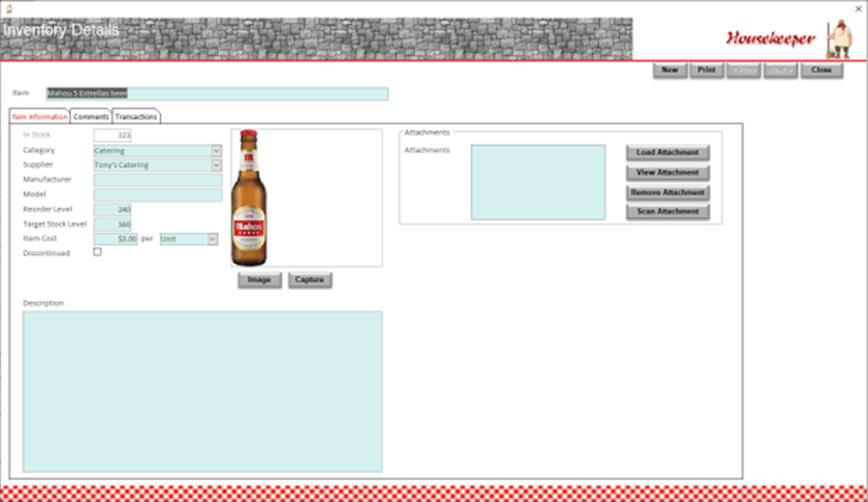Click inside the Description text area
Screen dimensions: 868x502
point(203,392)
